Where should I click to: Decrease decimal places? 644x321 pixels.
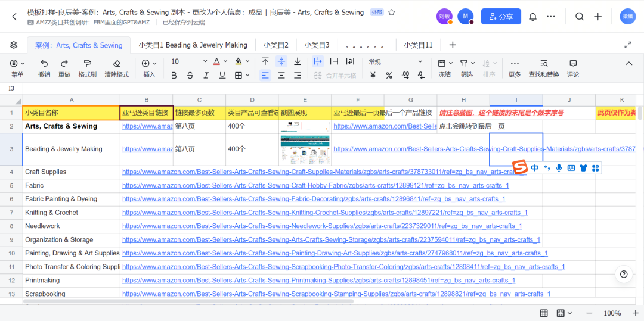pos(422,76)
